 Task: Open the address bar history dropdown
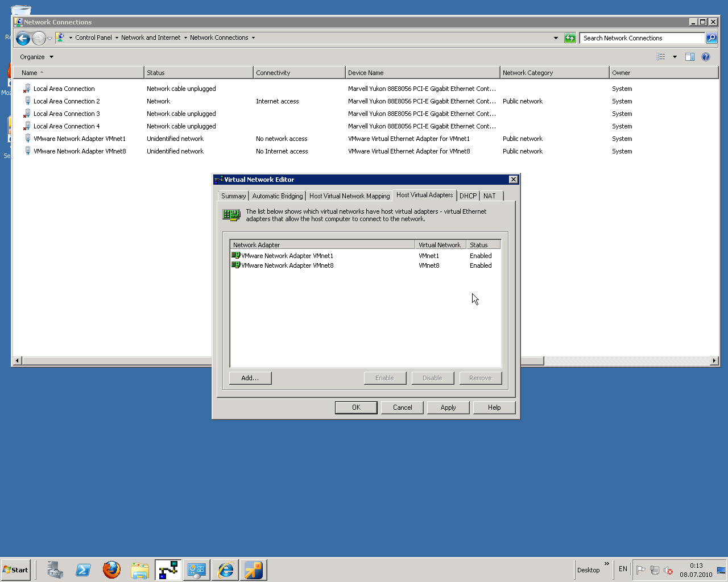[556, 38]
